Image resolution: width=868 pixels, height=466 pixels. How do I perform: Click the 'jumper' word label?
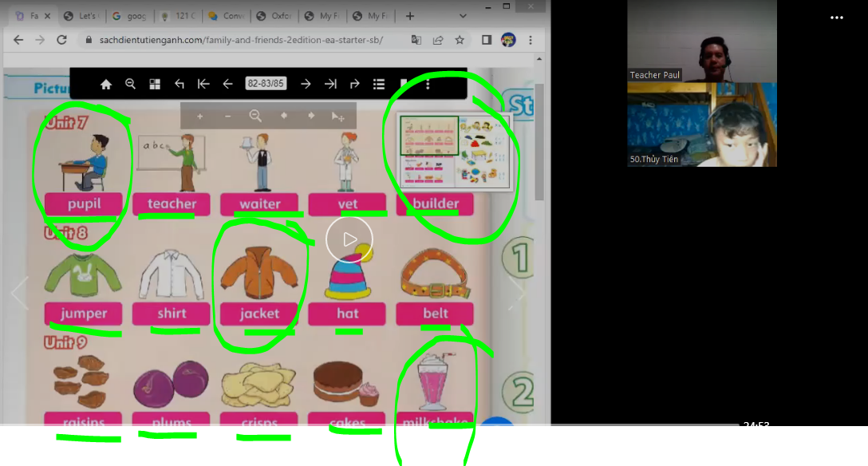84,314
